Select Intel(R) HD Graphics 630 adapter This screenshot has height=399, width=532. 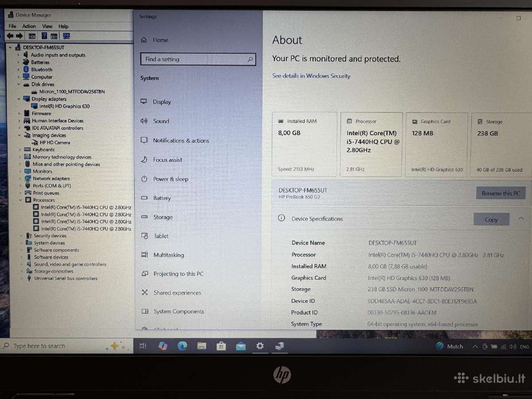click(x=65, y=106)
